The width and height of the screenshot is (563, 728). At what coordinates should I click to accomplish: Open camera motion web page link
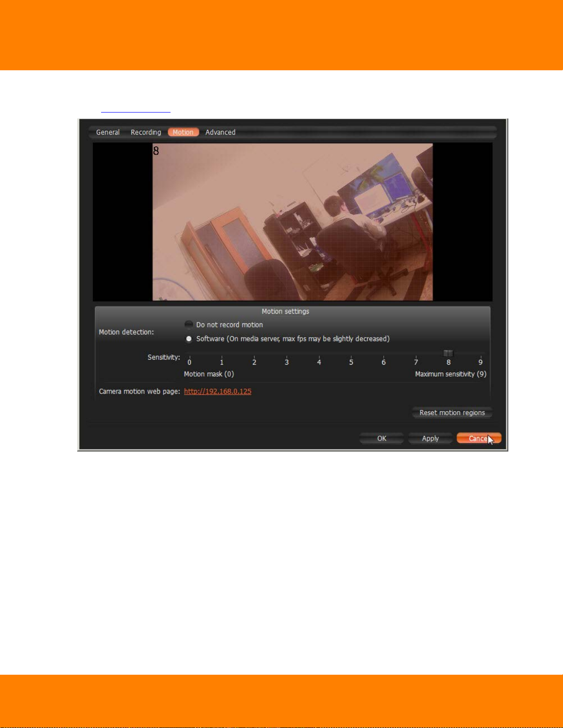pos(217,391)
